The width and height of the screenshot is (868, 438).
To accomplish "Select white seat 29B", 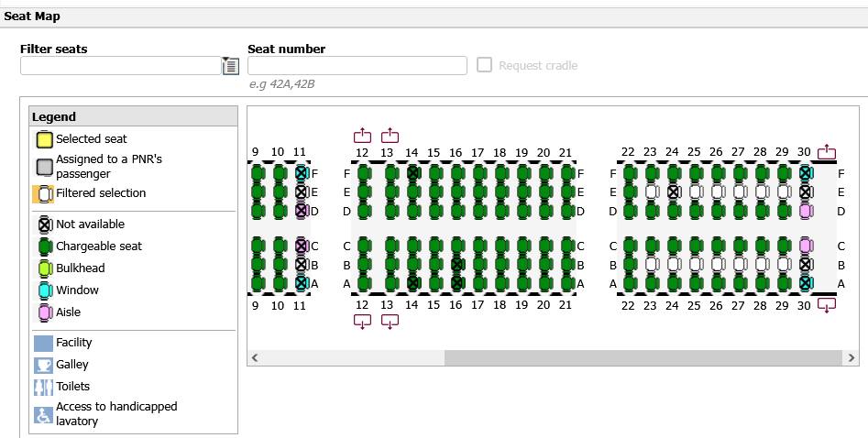I will 784,265.
